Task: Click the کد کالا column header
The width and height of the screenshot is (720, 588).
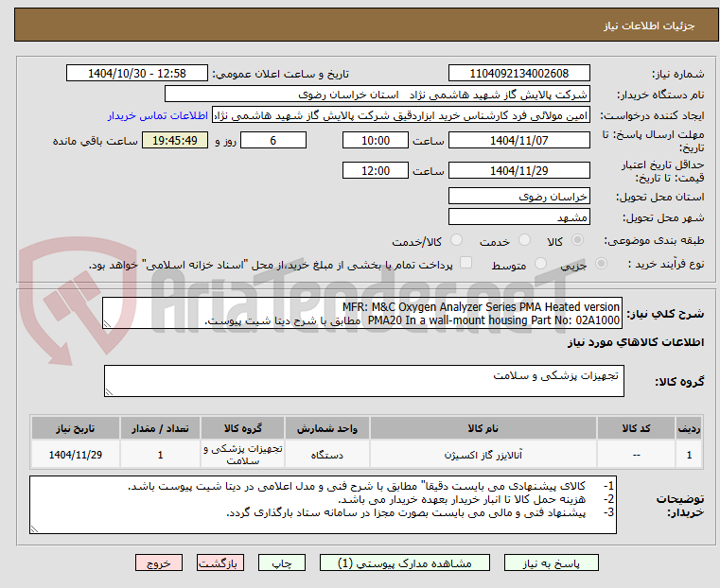Action: point(636,428)
